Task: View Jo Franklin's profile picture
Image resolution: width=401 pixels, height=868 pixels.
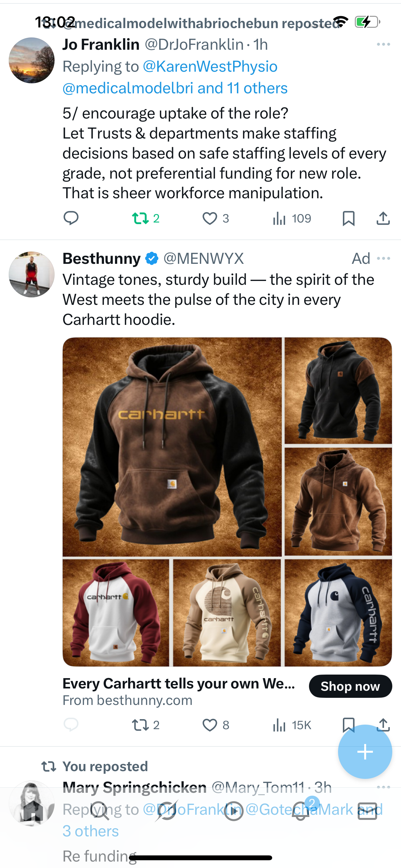Action: click(x=32, y=60)
